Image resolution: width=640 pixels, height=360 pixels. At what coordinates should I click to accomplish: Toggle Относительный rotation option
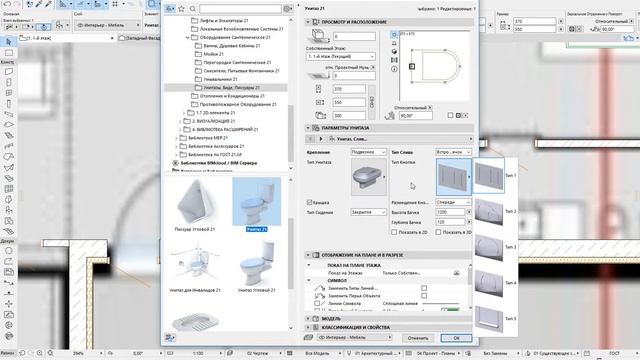430,108
